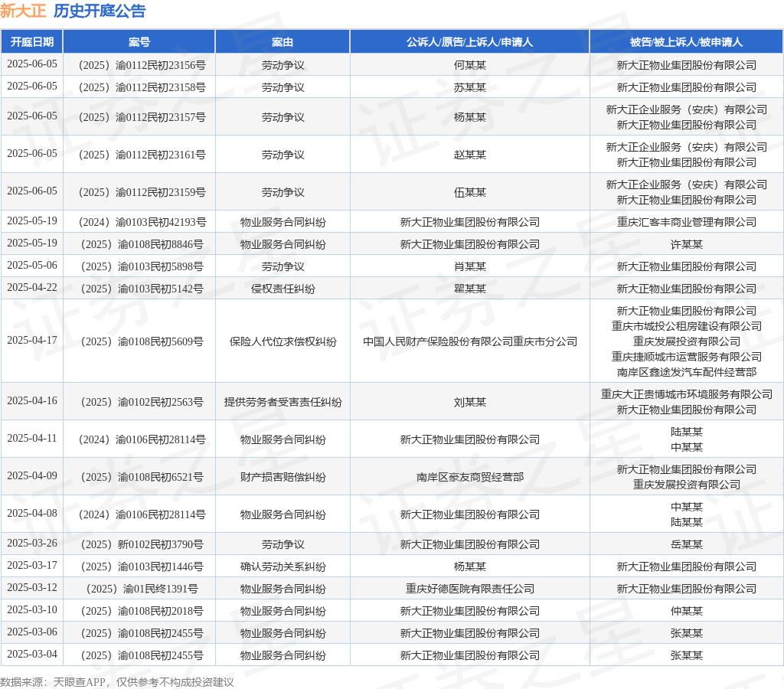Image resolution: width=784 pixels, height=689 pixels.
Task: Select hearing date 2025-03-04
Action: (32, 654)
